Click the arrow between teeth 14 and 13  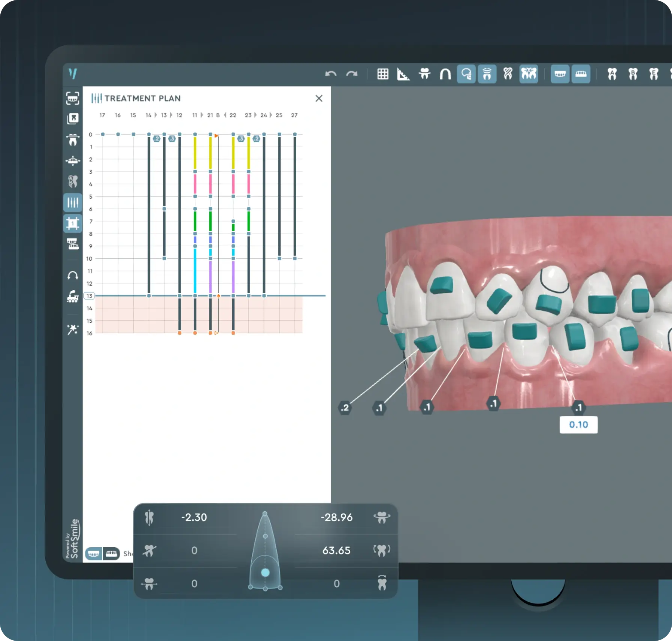click(x=156, y=115)
